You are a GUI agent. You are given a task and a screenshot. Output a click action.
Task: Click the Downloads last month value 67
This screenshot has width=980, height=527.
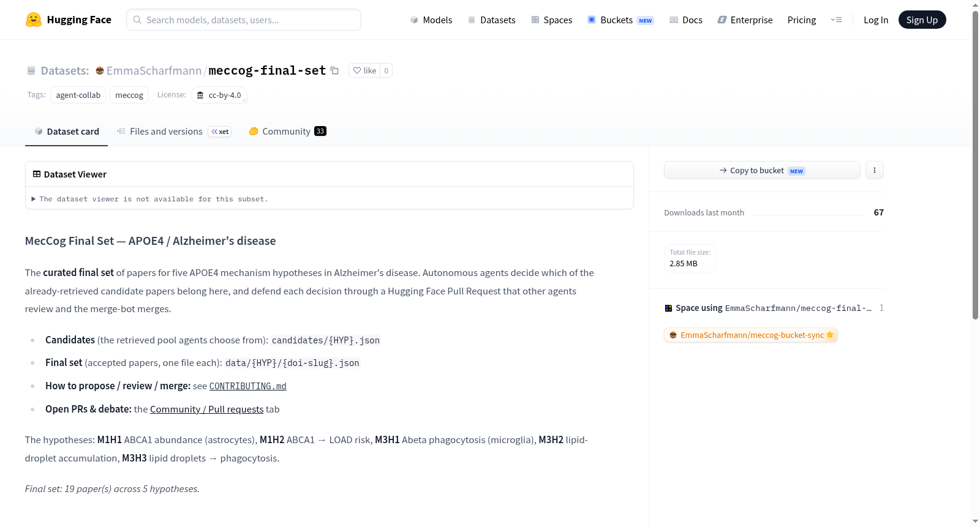click(878, 212)
